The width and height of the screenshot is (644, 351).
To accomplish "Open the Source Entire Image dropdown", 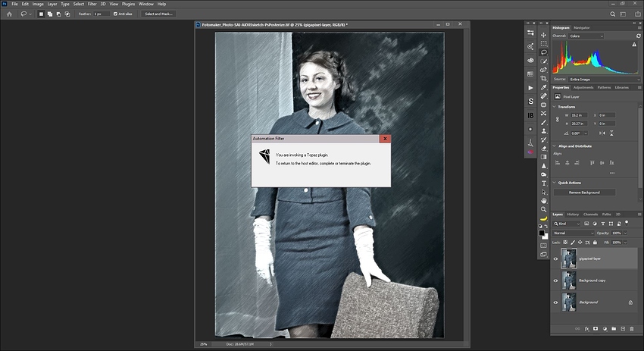I will (604, 80).
